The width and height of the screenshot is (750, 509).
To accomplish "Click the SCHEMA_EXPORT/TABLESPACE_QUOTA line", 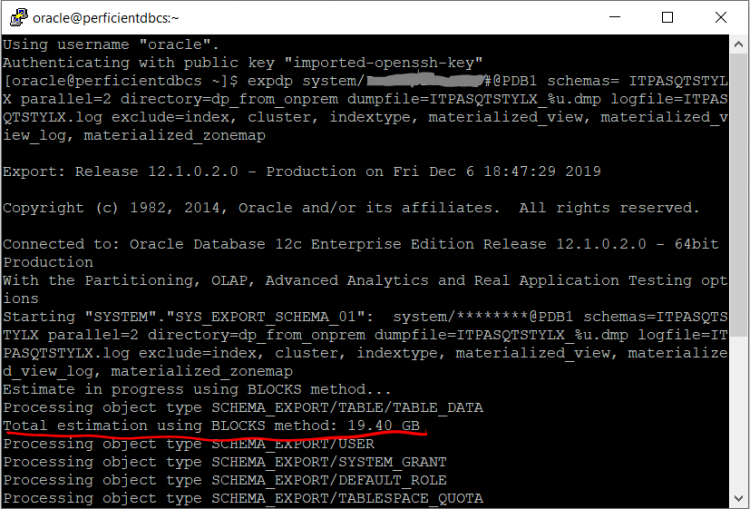I will point(243,498).
